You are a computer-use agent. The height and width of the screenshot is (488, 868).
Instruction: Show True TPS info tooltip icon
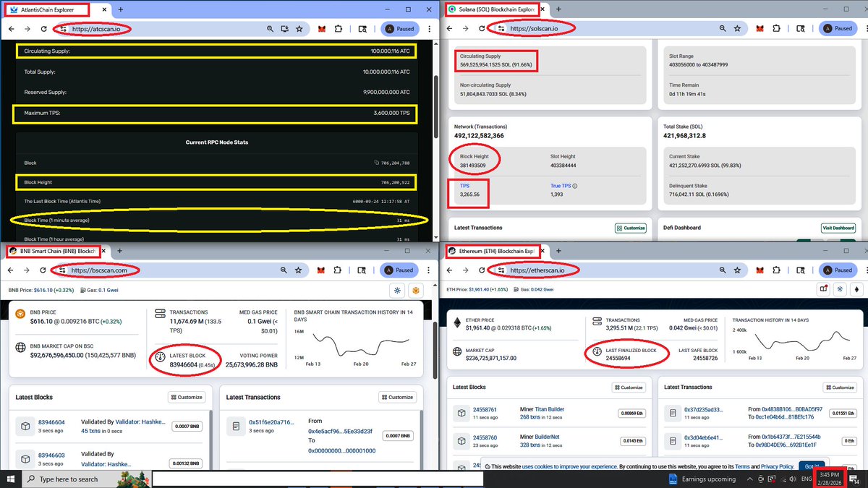[575, 186]
